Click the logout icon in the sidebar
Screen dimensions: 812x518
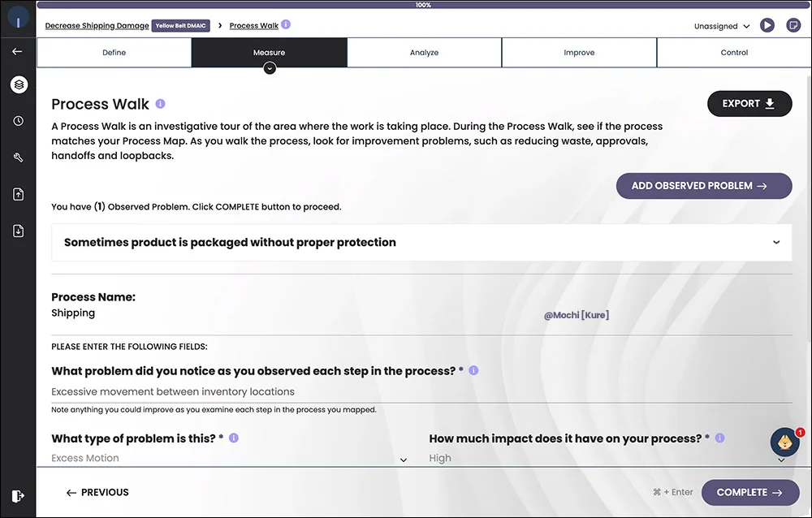click(x=18, y=496)
